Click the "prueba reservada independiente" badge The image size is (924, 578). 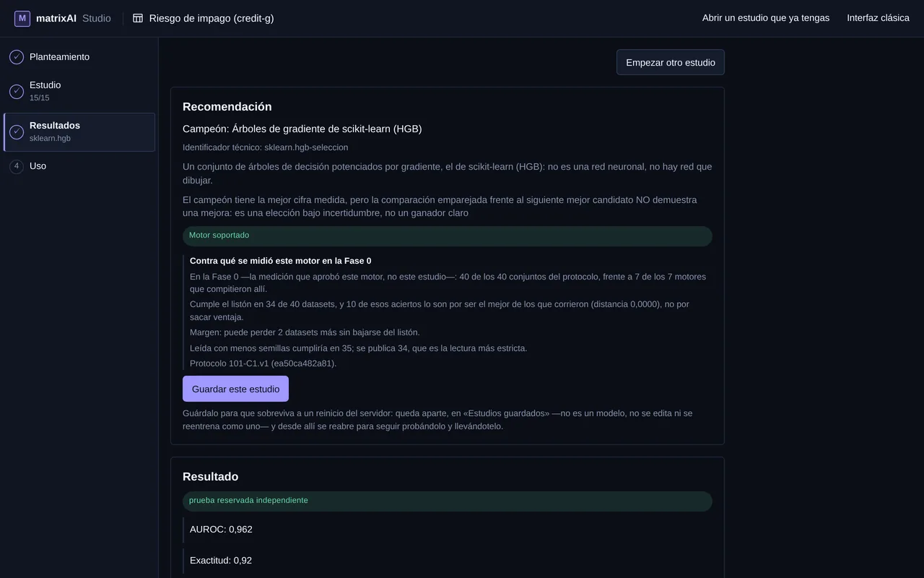[x=448, y=501]
